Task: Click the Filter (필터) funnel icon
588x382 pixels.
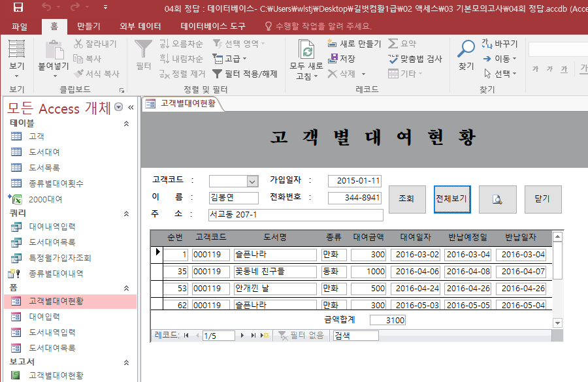Action: point(143,50)
